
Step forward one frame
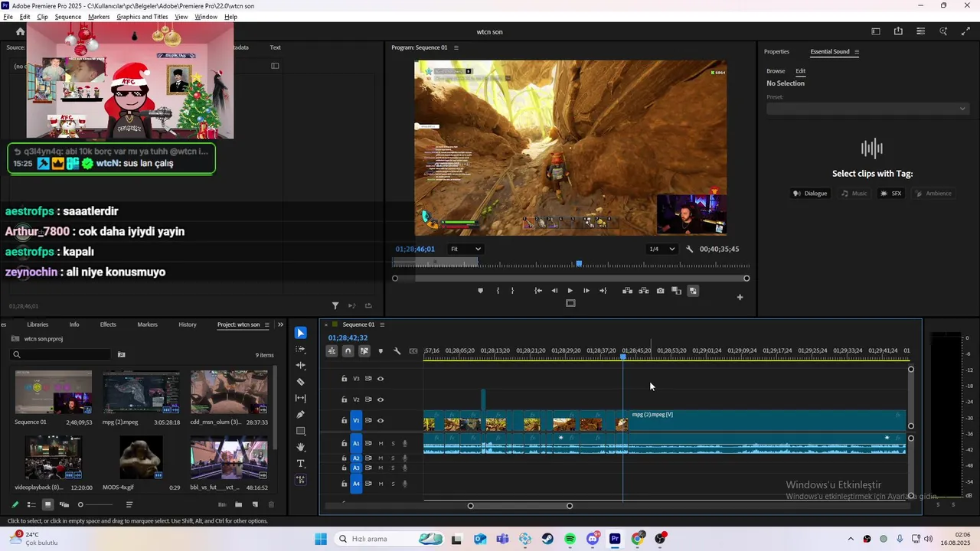(586, 291)
